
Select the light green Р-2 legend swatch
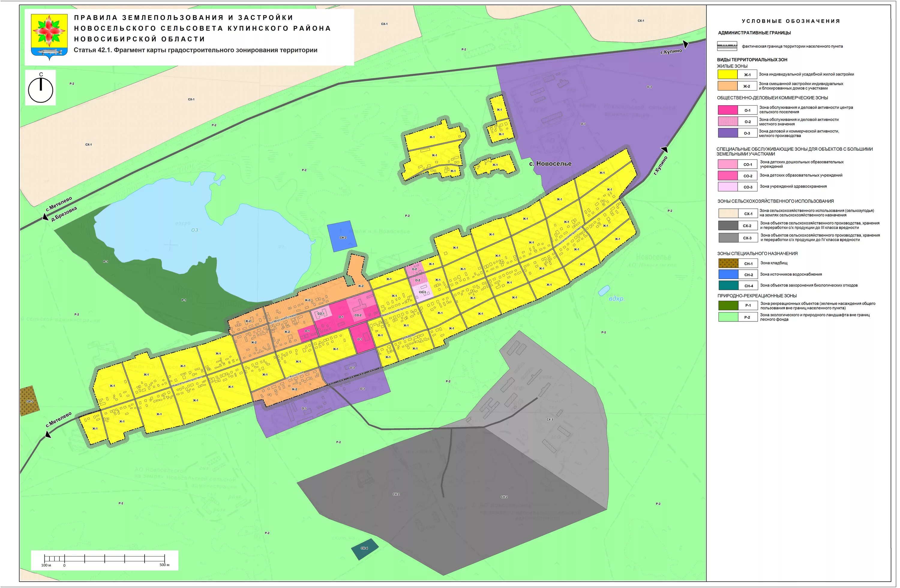click(728, 317)
